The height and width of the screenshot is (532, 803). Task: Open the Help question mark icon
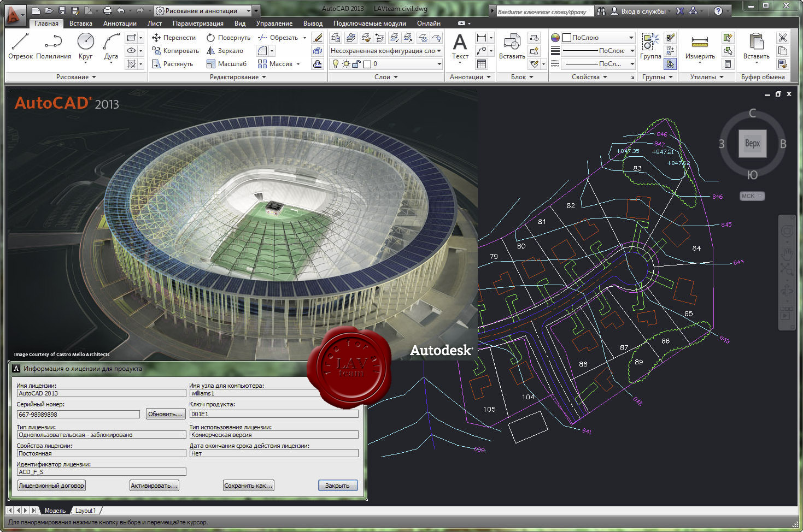pyautogui.click(x=718, y=10)
